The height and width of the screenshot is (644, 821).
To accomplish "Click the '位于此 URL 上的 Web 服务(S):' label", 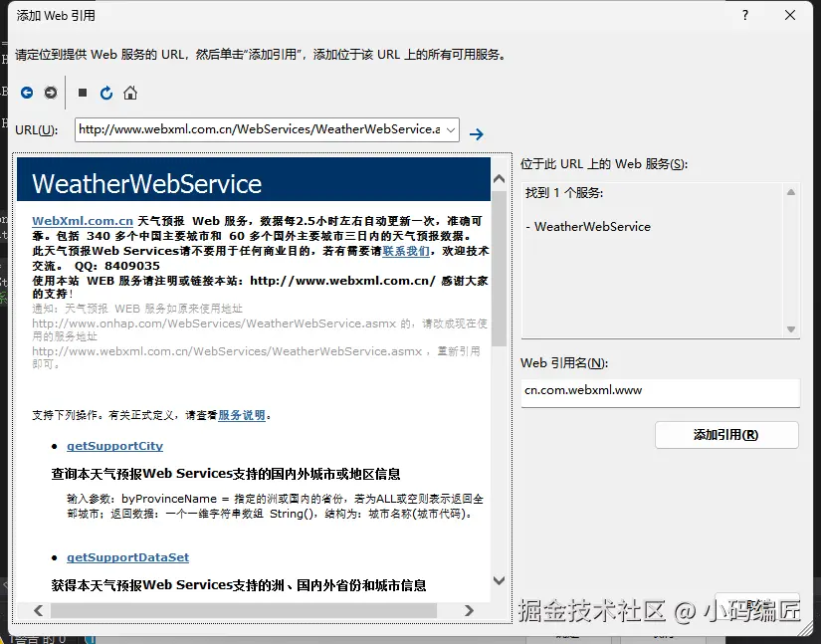I will pyautogui.click(x=604, y=164).
